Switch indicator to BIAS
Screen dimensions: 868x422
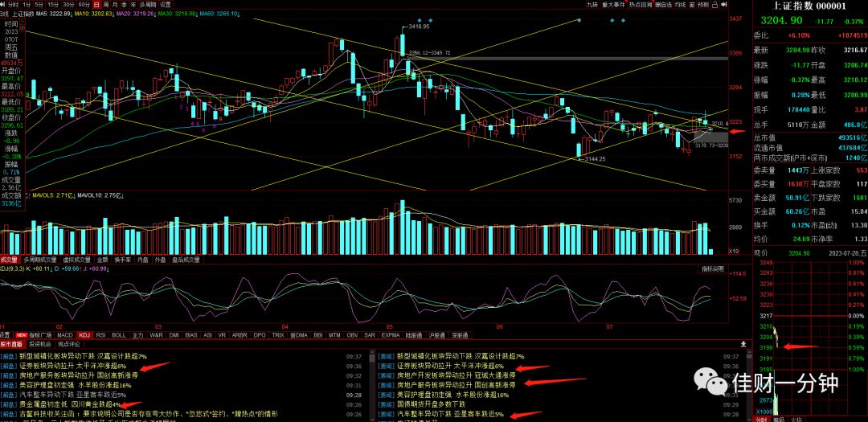coord(191,335)
